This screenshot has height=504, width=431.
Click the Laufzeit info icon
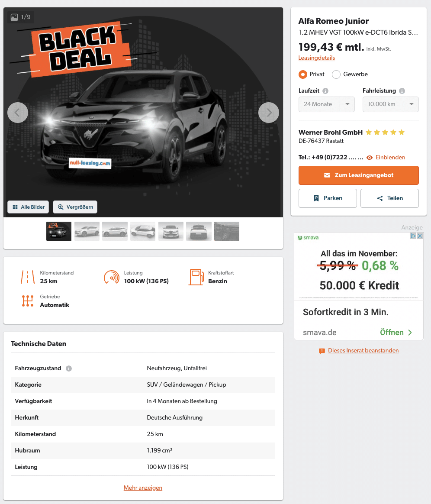[x=325, y=91]
